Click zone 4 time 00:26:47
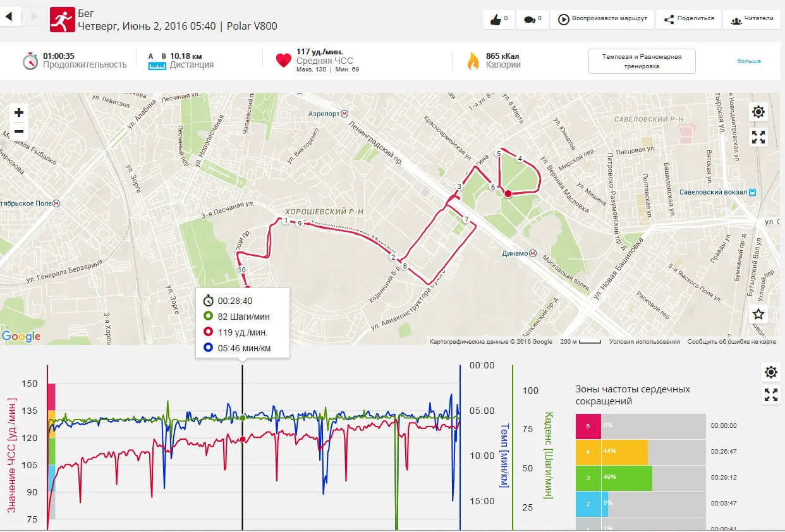This screenshot has height=532, width=785. pyautogui.click(x=724, y=452)
